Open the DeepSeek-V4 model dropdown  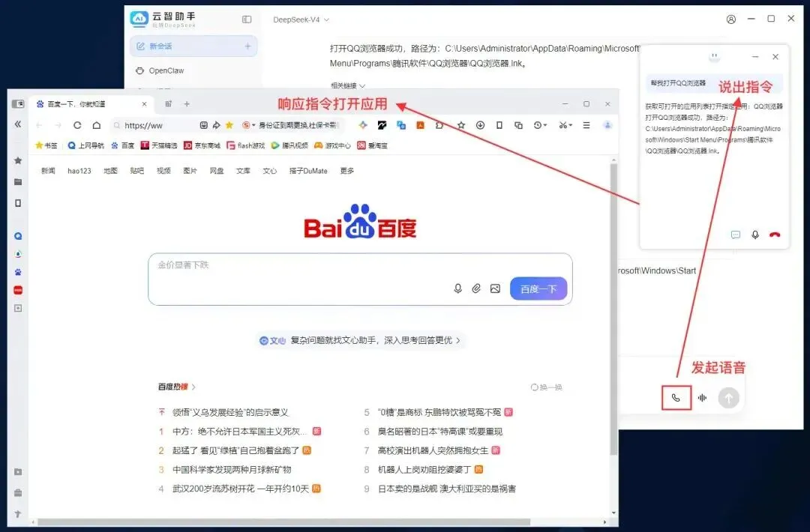coord(301,19)
